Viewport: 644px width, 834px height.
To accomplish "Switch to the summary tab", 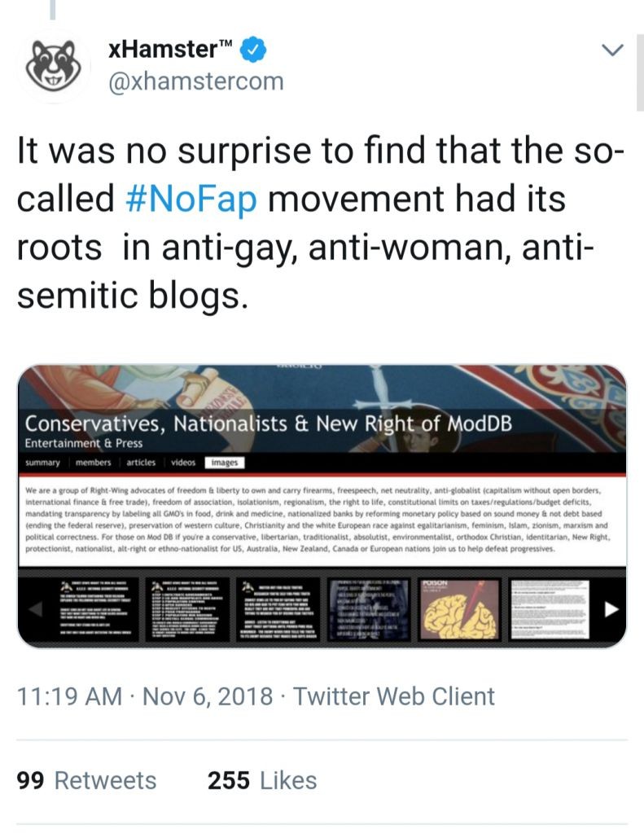I will point(43,463).
